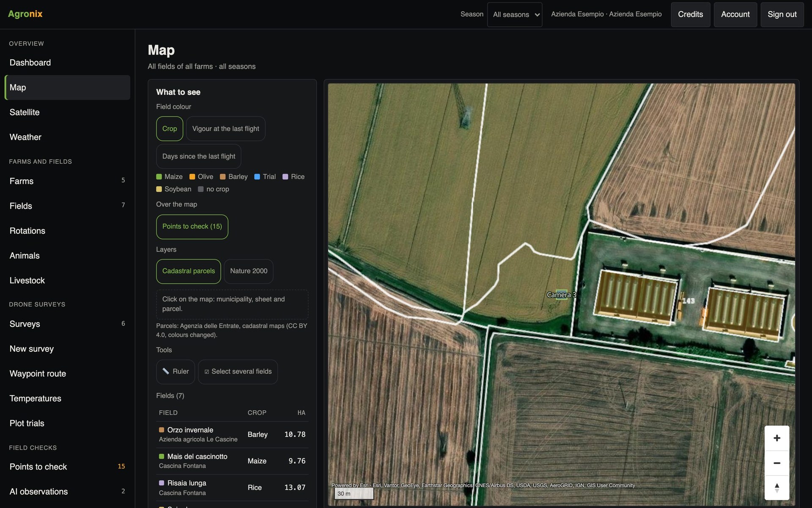This screenshot has width=812, height=508.
Task: Open Points to check in the sidebar
Action: pos(67,467)
